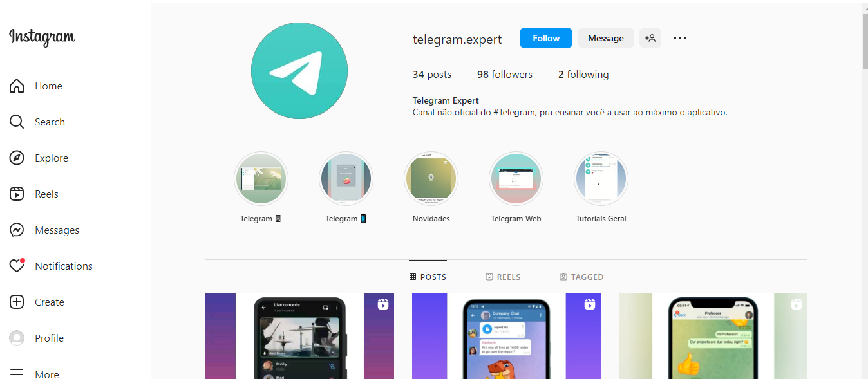This screenshot has width=868, height=379.
Task: Click the similar accounts add-person icon
Action: click(x=650, y=38)
